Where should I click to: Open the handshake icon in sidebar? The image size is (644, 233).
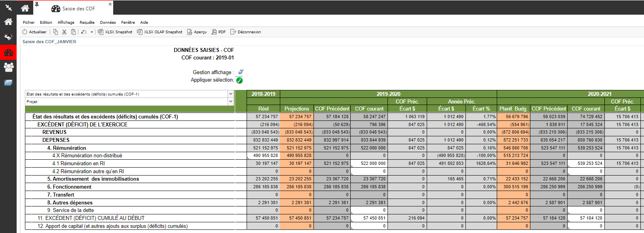pos(8,37)
